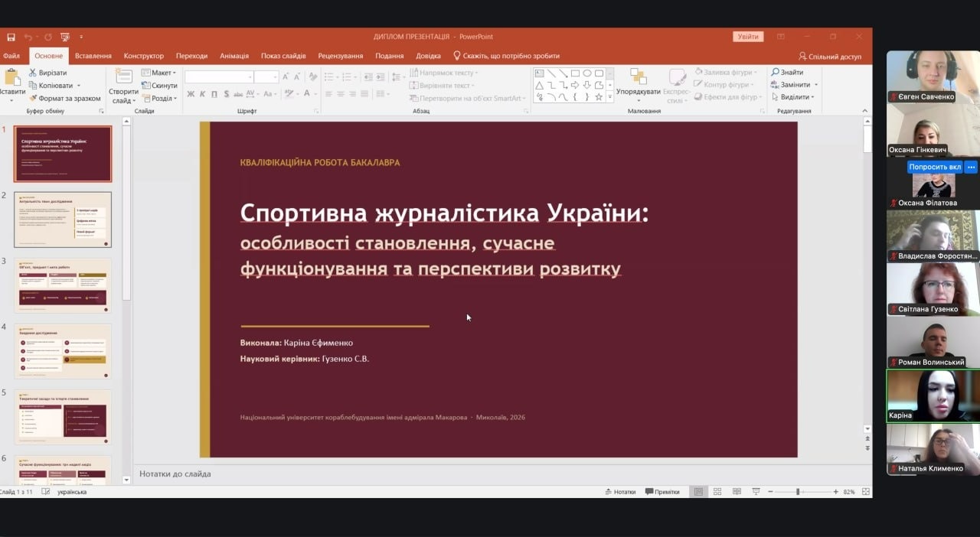
Task: Increase font size icon
Action: click(286, 76)
